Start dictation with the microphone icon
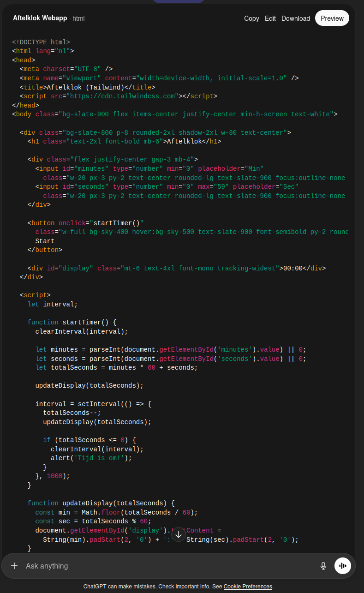Viewport: 364px width, 593px height. [x=323, y=566]
